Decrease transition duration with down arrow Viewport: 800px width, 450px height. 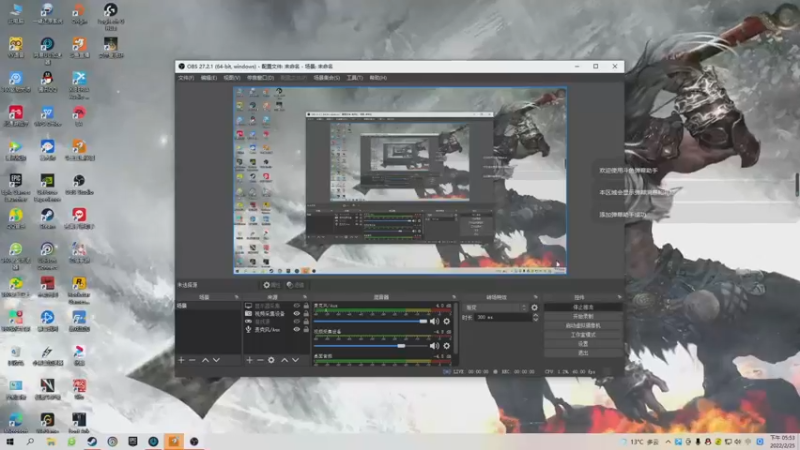535,319
